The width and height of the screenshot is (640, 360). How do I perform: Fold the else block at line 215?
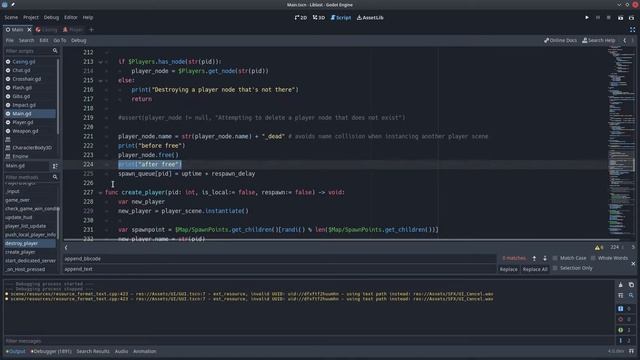100,81
